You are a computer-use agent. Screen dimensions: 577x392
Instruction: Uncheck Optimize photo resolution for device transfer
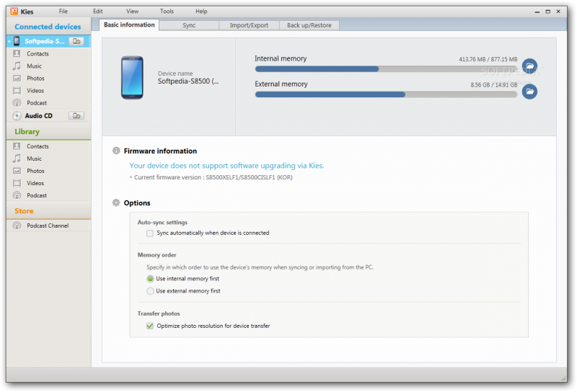pos(150,326)
